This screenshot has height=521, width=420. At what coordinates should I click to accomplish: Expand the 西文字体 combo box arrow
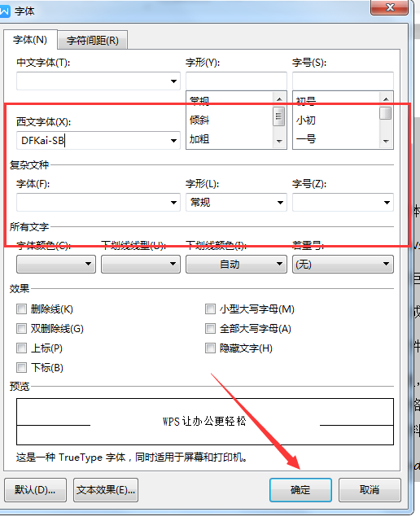coord(173,141)
